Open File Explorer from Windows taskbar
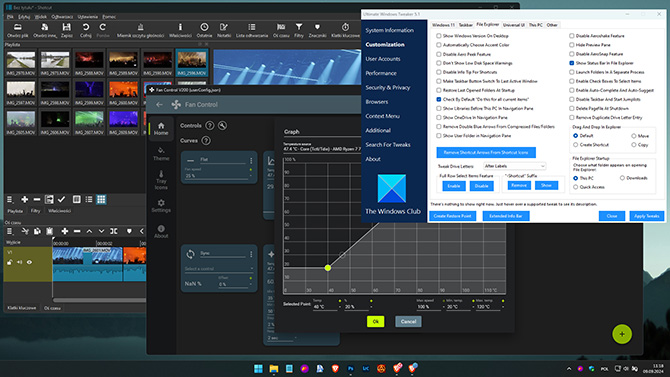Image resolution: width=670 pixels, height=377 pixels. pyautogui.click(x=273, y=368)
